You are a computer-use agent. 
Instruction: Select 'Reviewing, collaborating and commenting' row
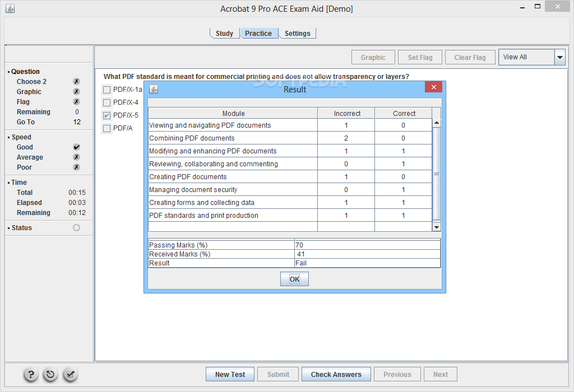coord(290,164)
